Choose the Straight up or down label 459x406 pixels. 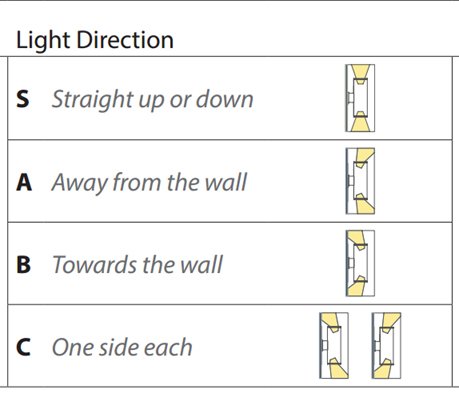tap(153, 100)
